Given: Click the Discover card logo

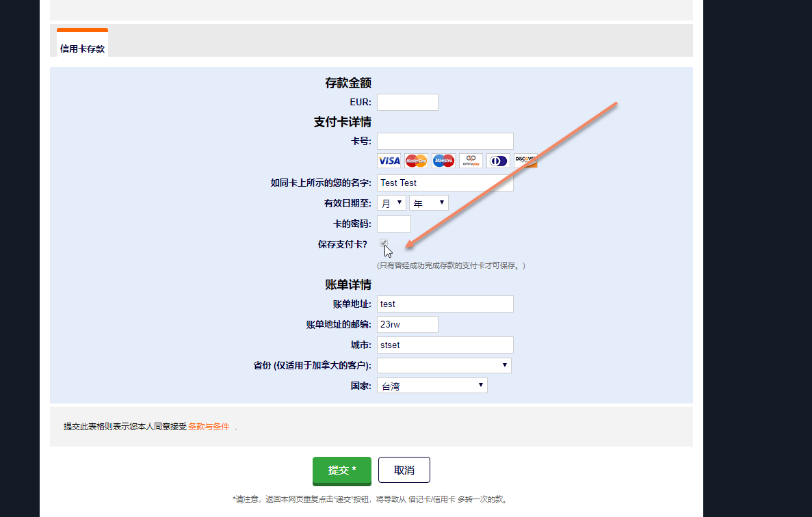Looking at the screenshot, I should click(525, 161).
